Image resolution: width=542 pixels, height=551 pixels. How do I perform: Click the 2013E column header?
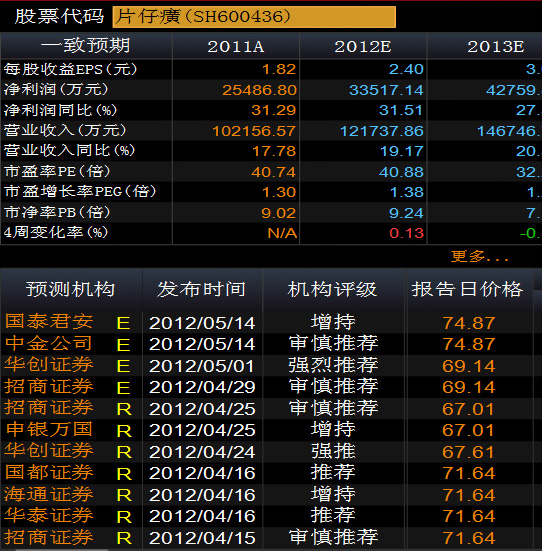pos(496,46)
